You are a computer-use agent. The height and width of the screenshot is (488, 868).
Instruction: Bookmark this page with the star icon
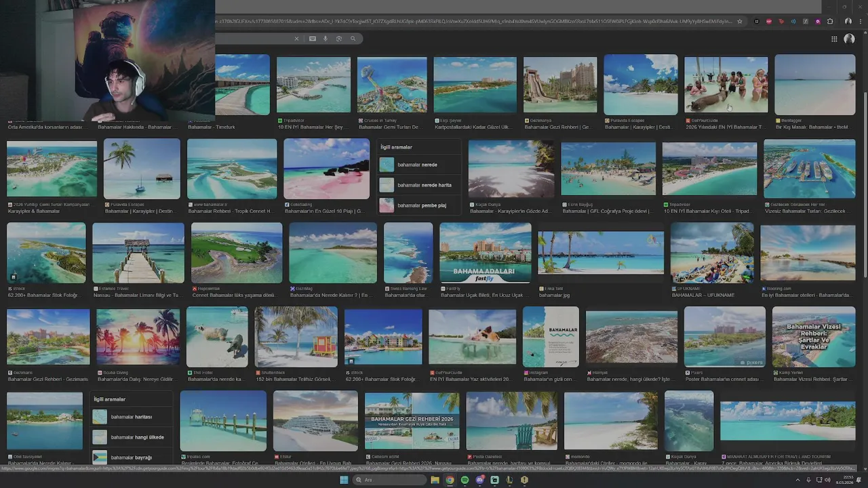click(740, 21)
